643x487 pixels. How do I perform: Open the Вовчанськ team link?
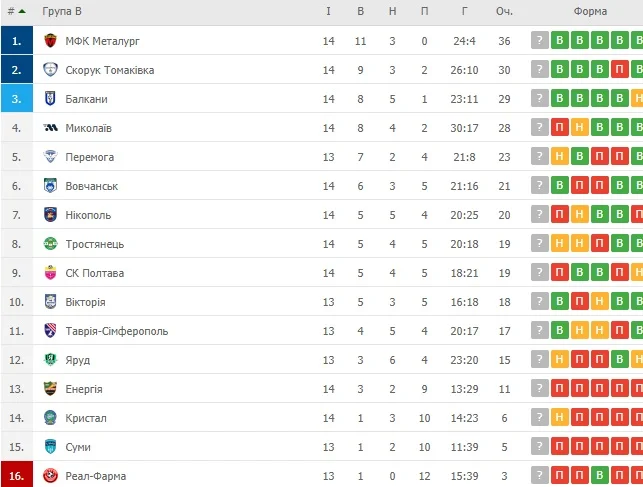(91, 186)
